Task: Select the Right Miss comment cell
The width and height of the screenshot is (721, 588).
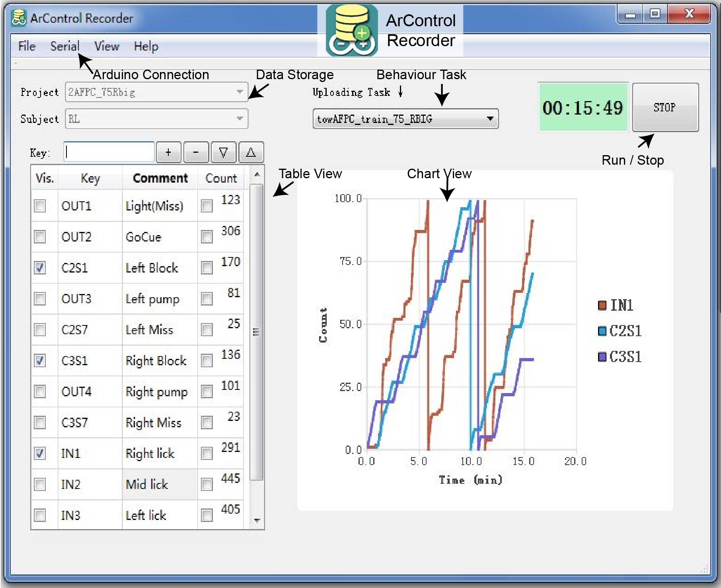Action: tap(160, 423)
